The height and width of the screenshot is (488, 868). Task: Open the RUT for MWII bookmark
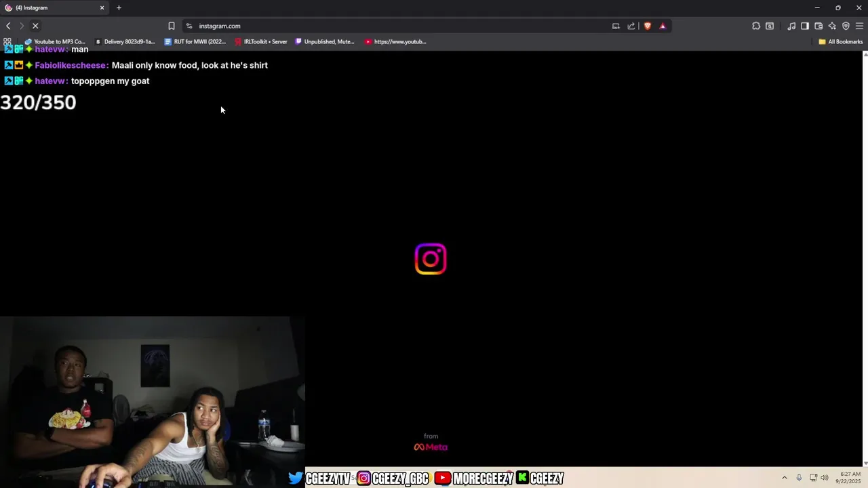tap(195, 41)
